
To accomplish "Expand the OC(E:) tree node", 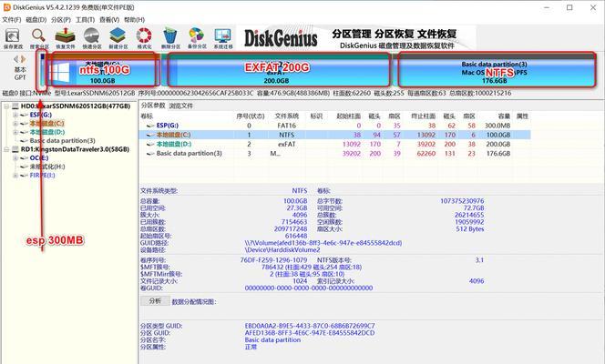I will (15, 158).
